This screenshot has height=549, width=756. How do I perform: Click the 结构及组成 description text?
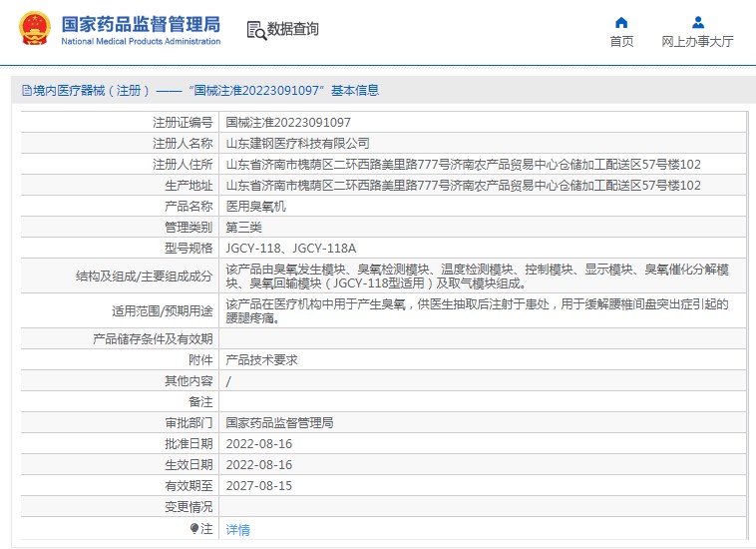coord(478,275)
